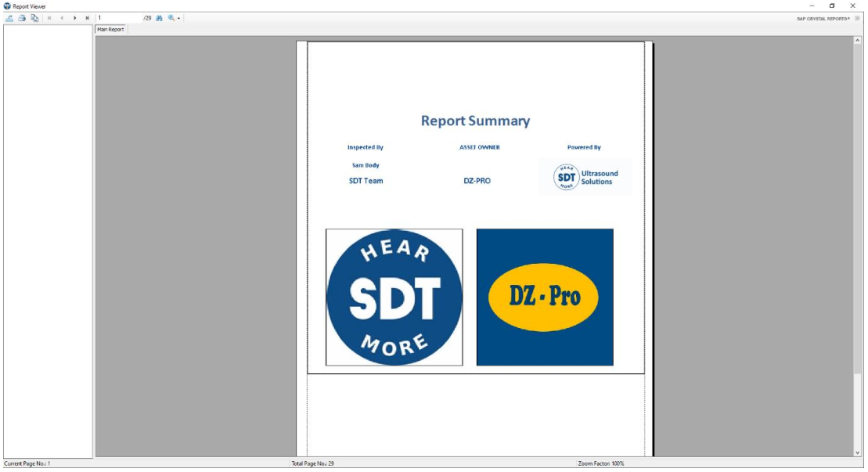Click the DZ-Pro logo image

click(545, 297)
